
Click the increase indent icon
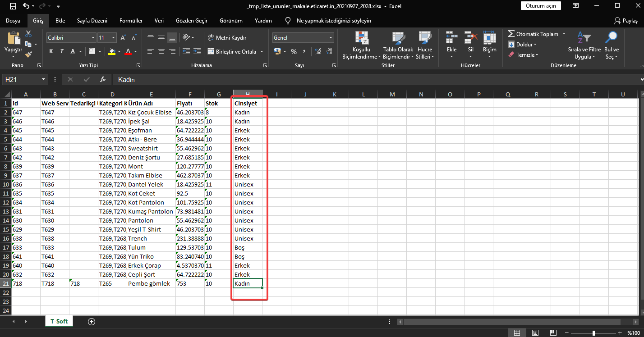197,51
